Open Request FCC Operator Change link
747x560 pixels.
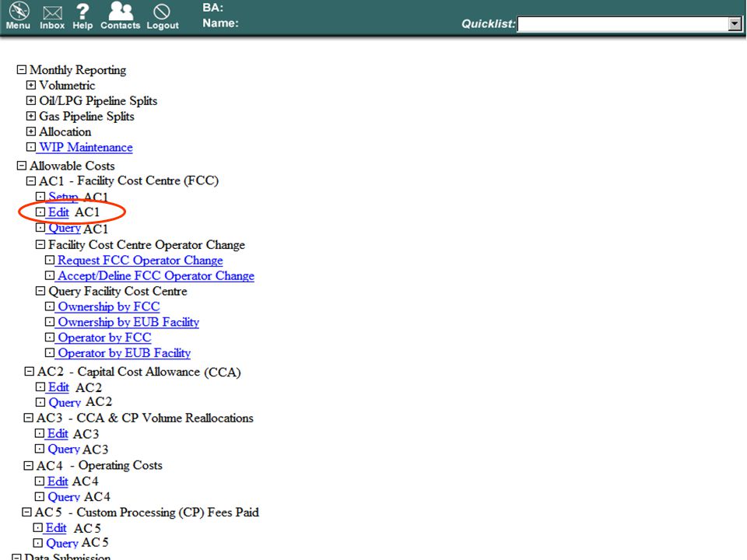[140, 261]
